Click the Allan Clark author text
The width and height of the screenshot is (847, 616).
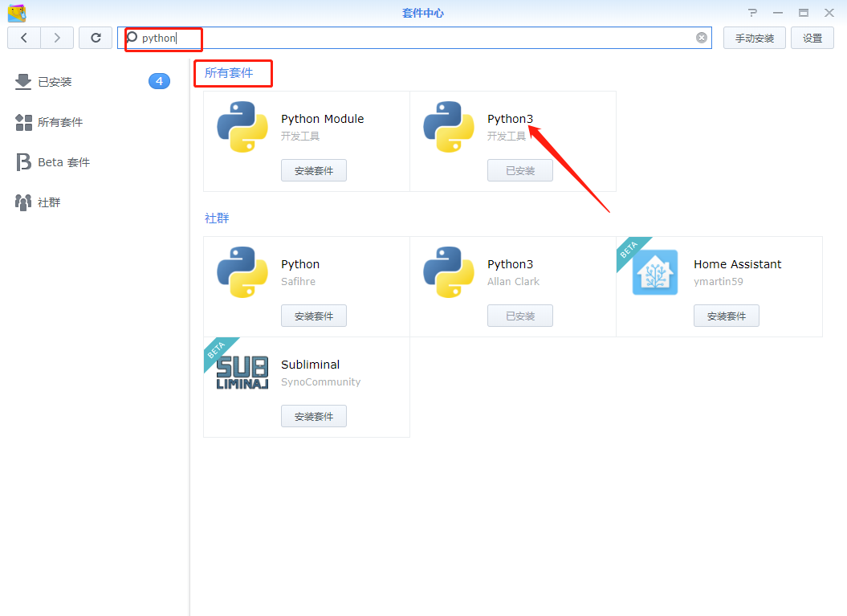513,282
